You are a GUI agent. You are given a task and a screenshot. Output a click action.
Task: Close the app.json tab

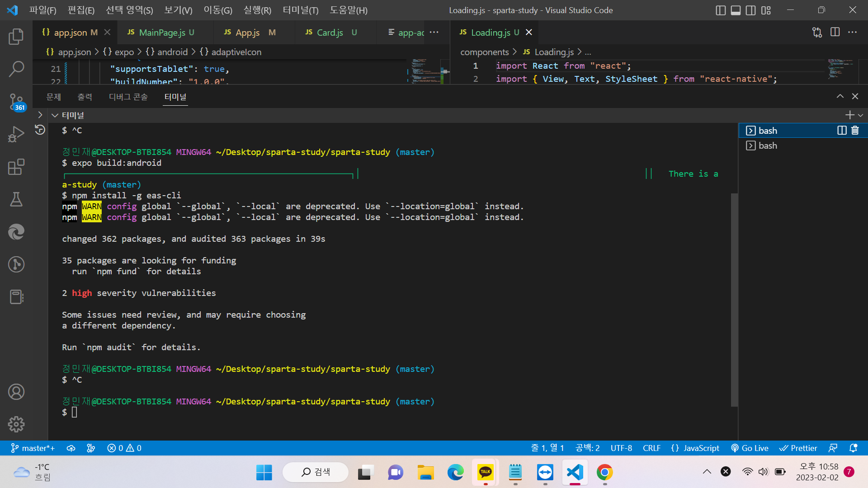click(107, 32)
